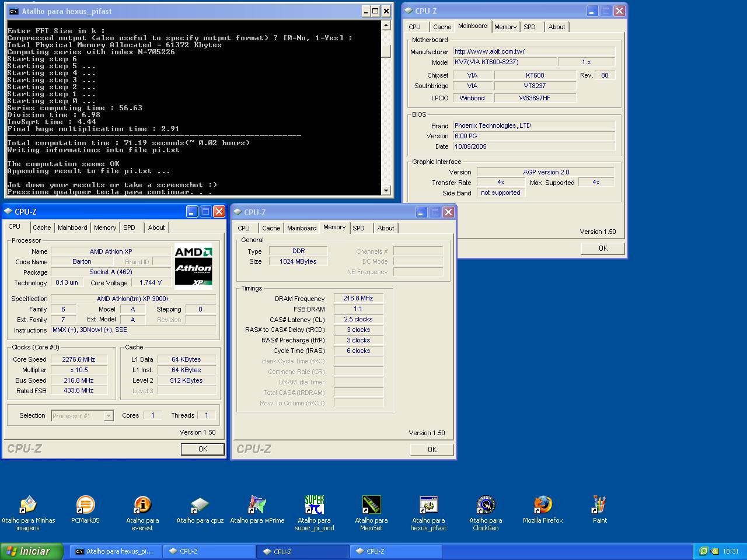Open the Iniciar start menu
This screenshot has width=747, height=560.
click(32, 551)
